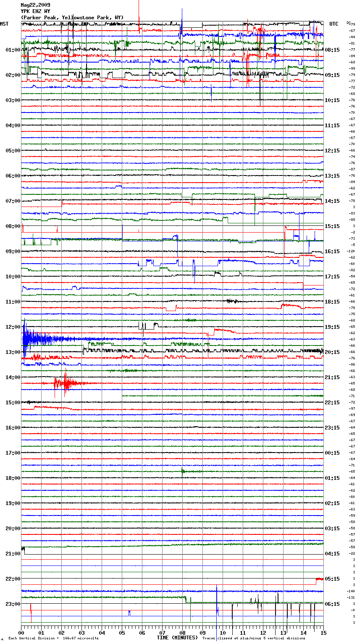
Task: Select the 15:00 MST time label
Action: 13,403
